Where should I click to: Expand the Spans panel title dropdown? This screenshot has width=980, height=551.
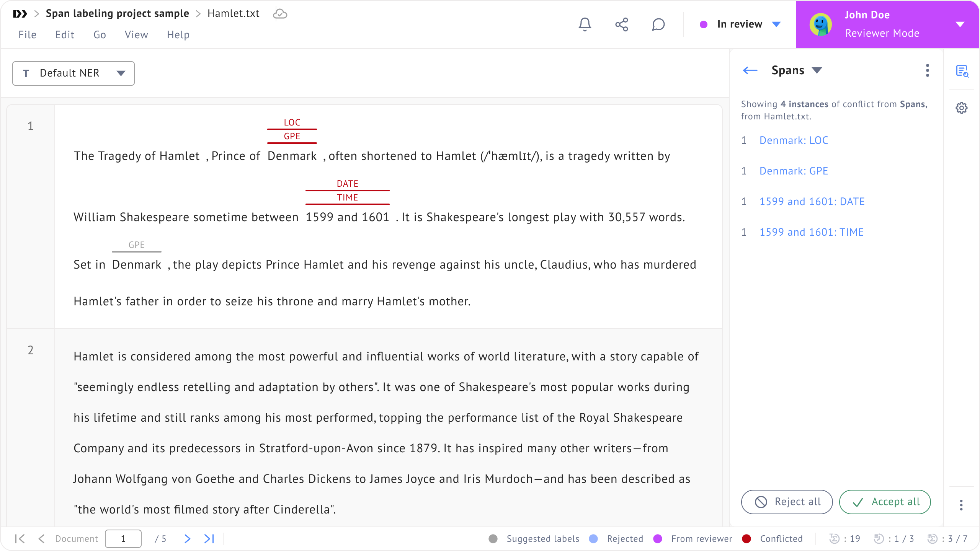coord(817,70)
